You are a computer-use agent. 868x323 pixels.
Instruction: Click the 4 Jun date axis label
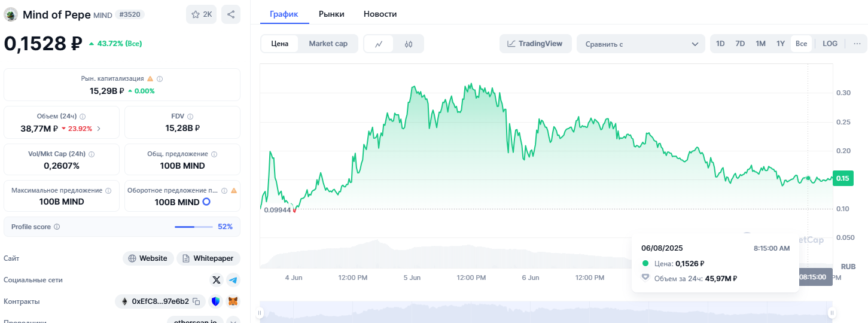pyautogui.click(x=294, y=278)
